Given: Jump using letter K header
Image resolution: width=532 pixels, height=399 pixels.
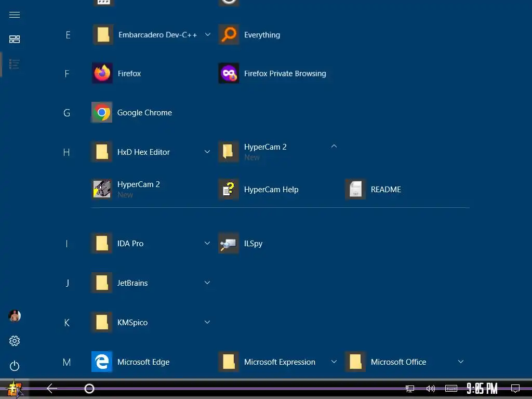Looking at the screenshot, I should [x=67, y=322].
